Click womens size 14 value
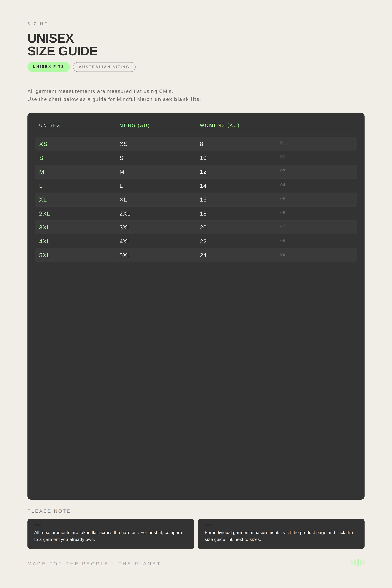Viewport: 392px width, 588px height. pyautogui.click(x=203, y=186)
